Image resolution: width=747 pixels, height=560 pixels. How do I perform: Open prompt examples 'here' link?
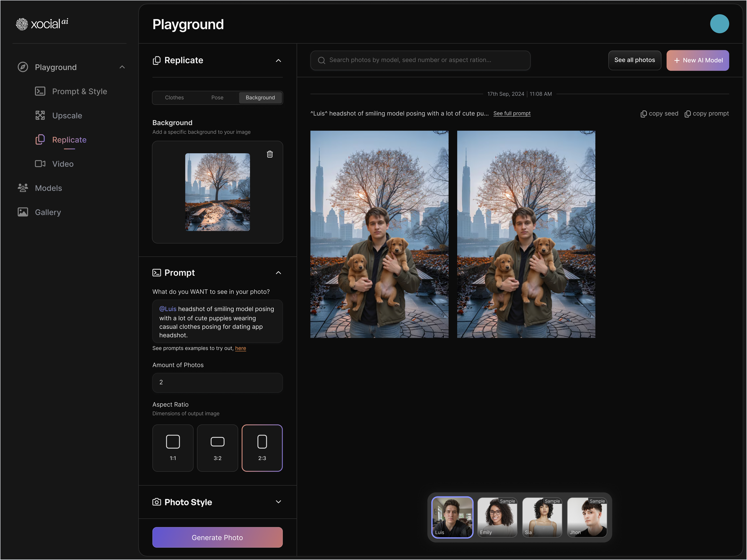240,348
